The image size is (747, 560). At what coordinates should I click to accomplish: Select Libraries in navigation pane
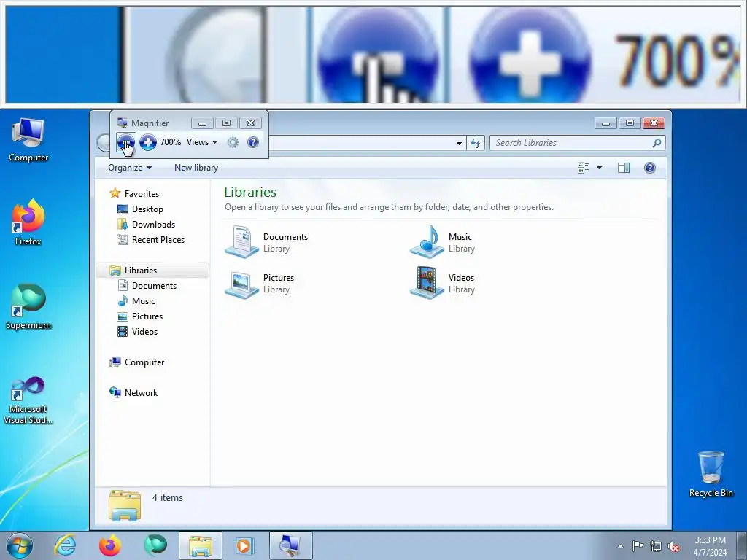152,270
